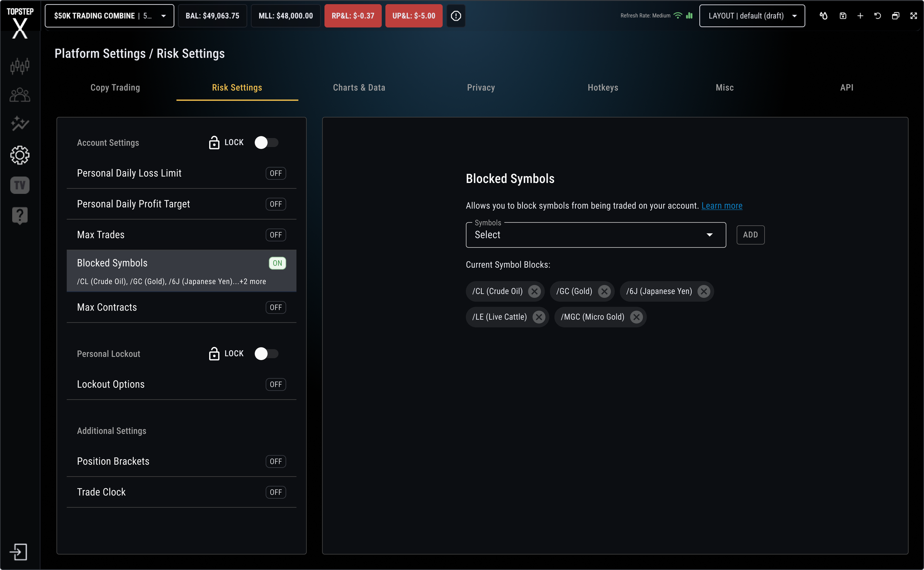Click the BAL balance display
Image resolution: width=924 pixels, height=570 pixels.
(212, 16)
